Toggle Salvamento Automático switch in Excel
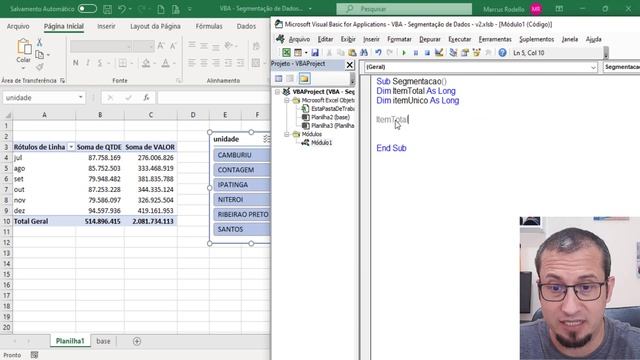 [x=87, y=9]
